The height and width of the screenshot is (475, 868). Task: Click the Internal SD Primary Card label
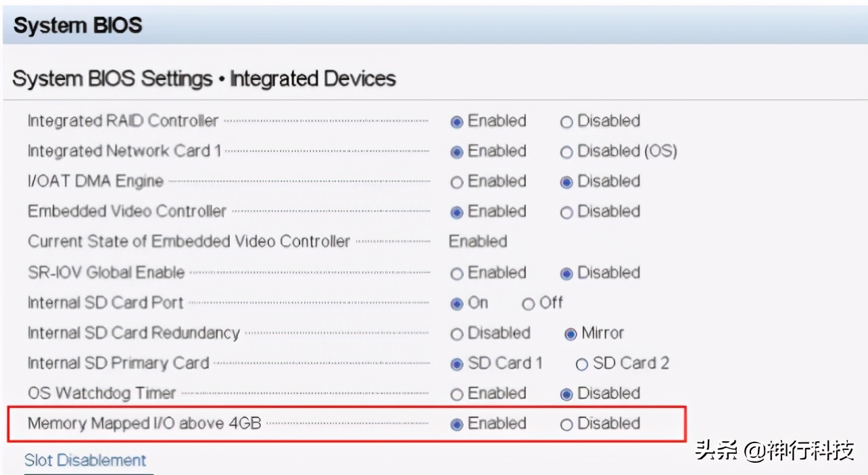(x=118, y=363)
